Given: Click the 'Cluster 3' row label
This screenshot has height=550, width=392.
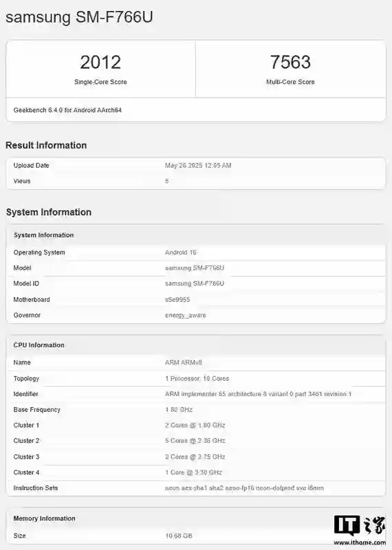Looking at the screenshot, I should (x=26, y=456).
